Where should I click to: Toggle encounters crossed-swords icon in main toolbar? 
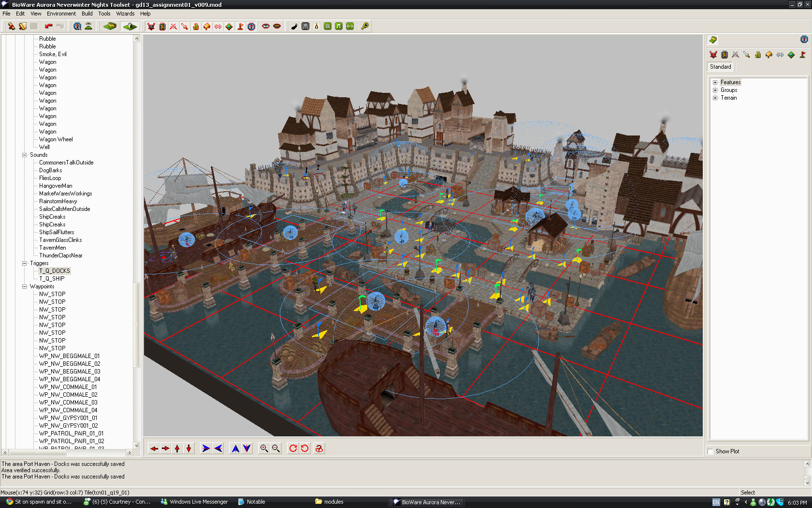174,26
